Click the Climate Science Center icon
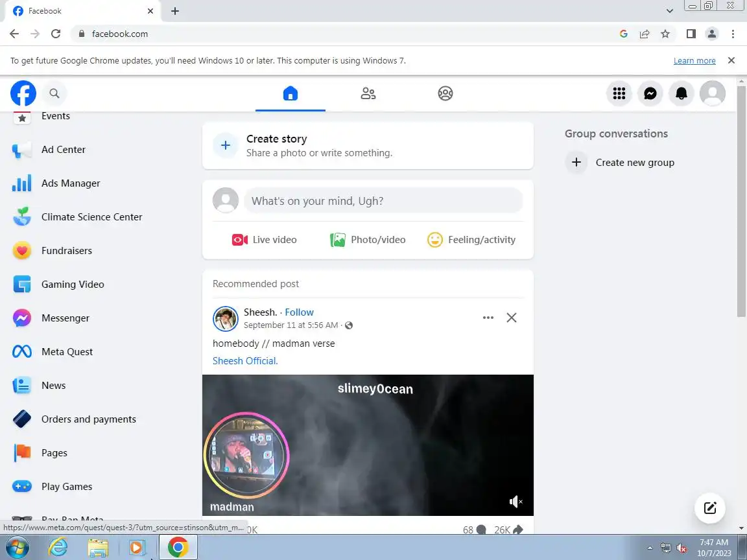The image size is (747, 560). click(21, 216)
